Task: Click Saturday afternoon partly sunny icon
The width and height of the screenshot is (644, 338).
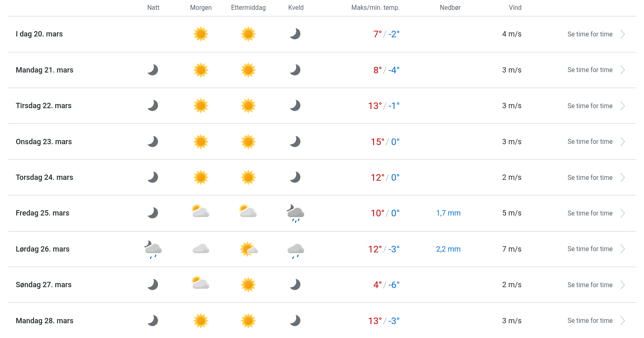Action: click(x=248, y=249)
